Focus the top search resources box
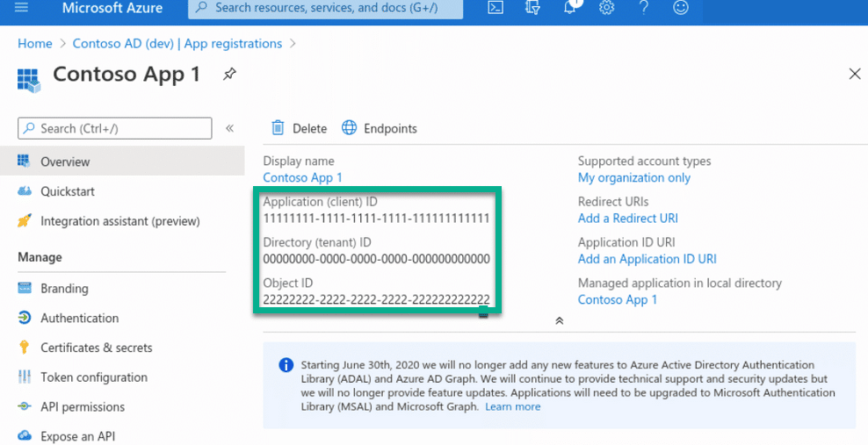Screen dimensions: 868x445 click(x=325, y=8)
